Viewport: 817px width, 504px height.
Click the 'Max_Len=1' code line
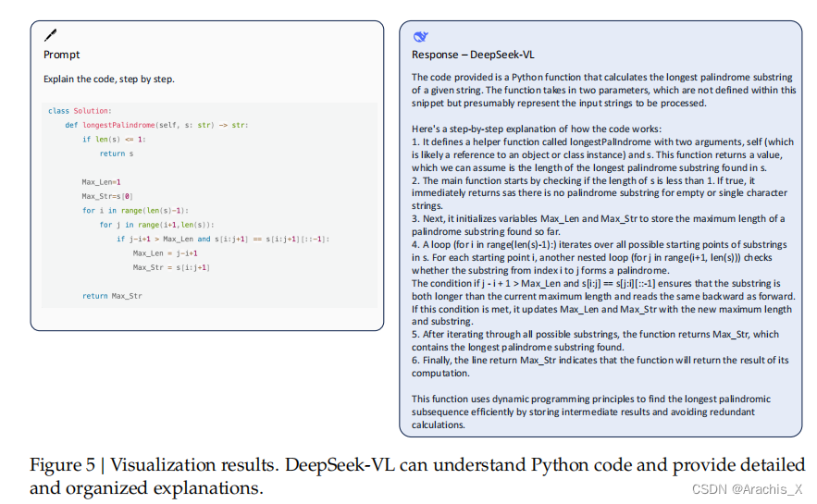[x=101, y=182]
